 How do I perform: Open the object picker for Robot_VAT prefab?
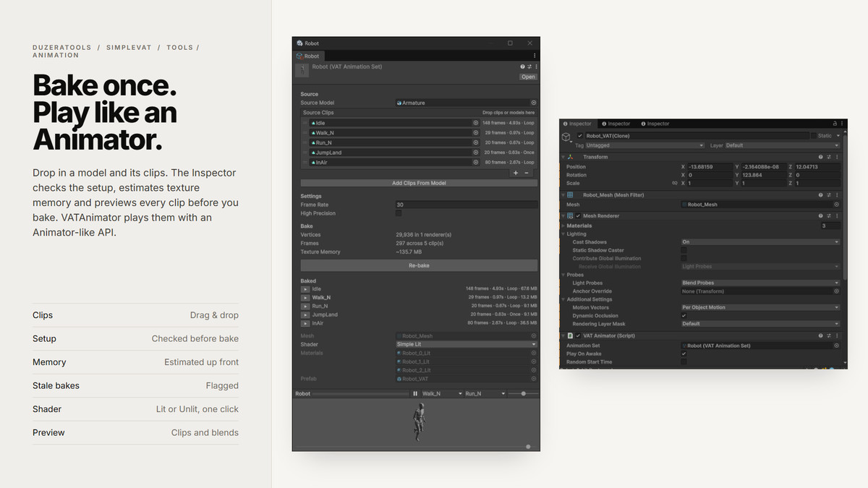tap(534, 379)
